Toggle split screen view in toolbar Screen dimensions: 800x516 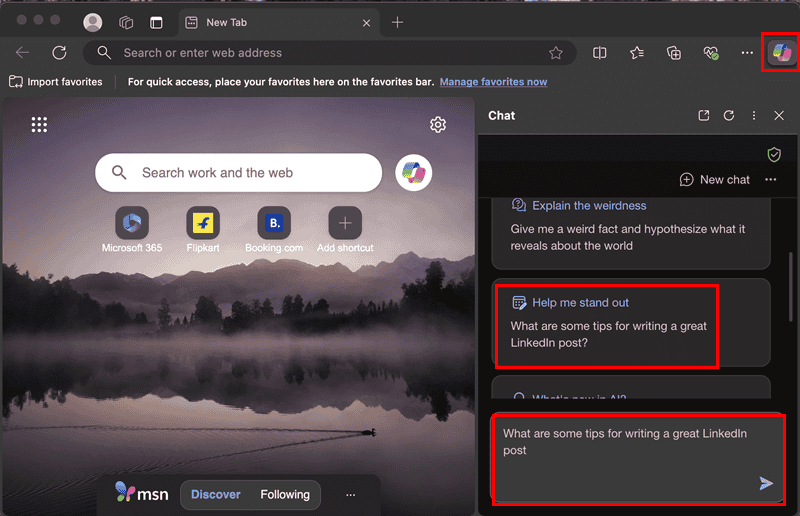pyautogui.click(x=600, y=53)
